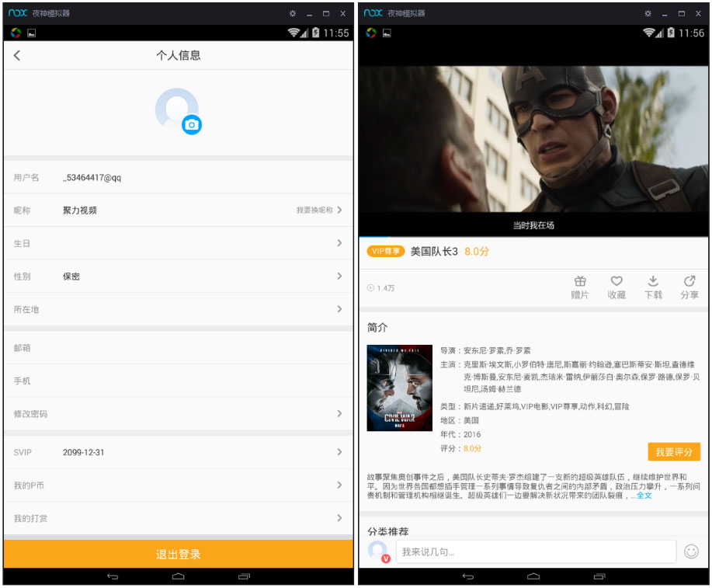Tap picture notification icon in left status bar
Image resolution: width=712 pixels, height=588 pixels.
(32, 33)
